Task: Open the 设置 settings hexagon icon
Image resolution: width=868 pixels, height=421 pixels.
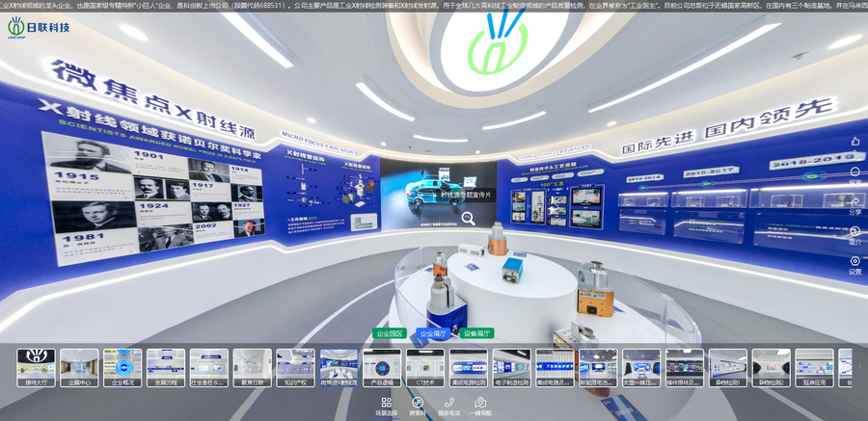Action: tap(855, 261)
